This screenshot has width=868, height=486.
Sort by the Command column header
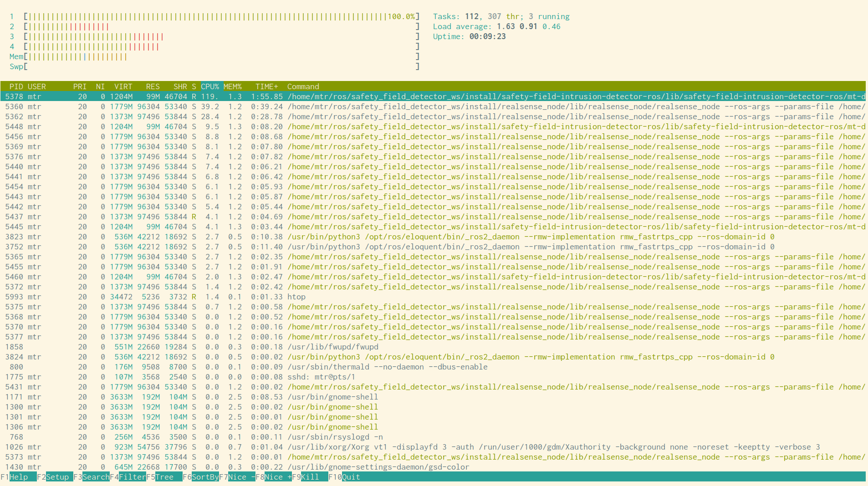click(x=302, y=86)
